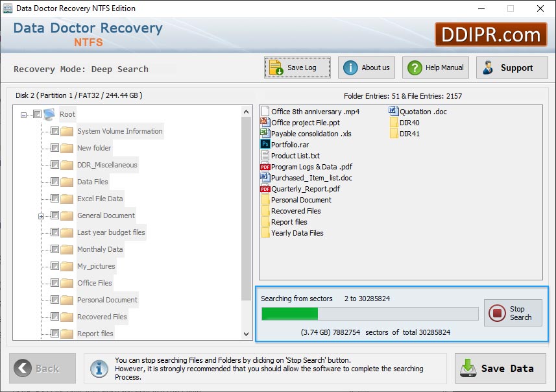The height and width of the screenshot is (392, 556).
Task: Minimize the Data Doctor Recovery window
Action: click(481, 8)
